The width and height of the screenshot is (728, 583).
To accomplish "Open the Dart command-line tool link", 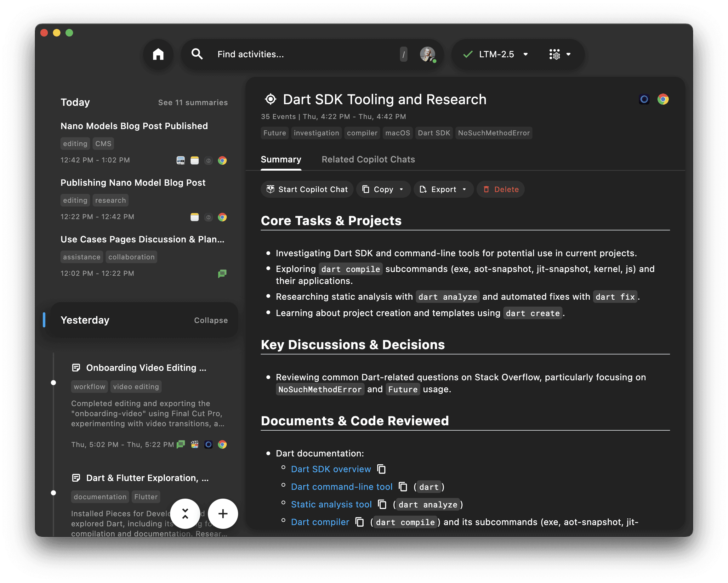I will click(342, 486).
